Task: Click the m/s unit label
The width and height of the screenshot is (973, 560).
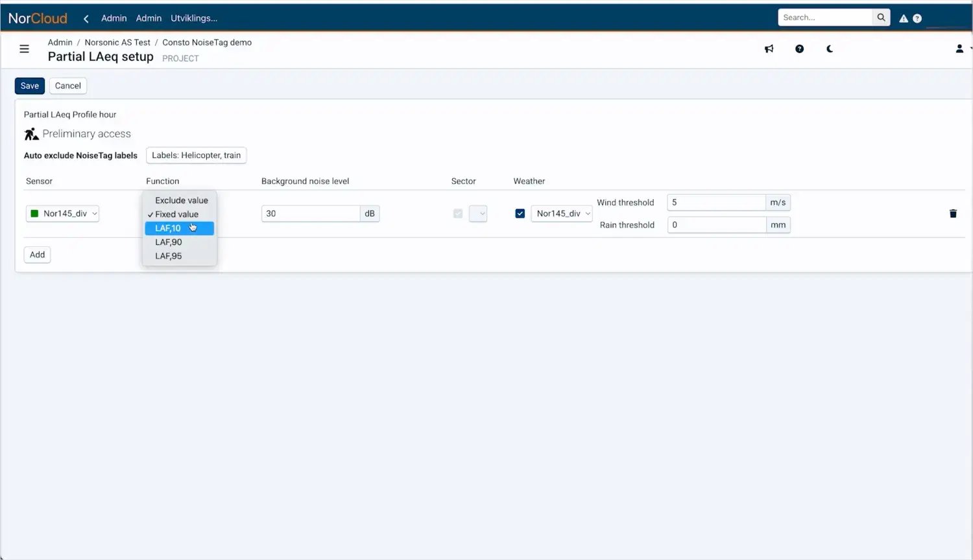Action: (778, 202)
